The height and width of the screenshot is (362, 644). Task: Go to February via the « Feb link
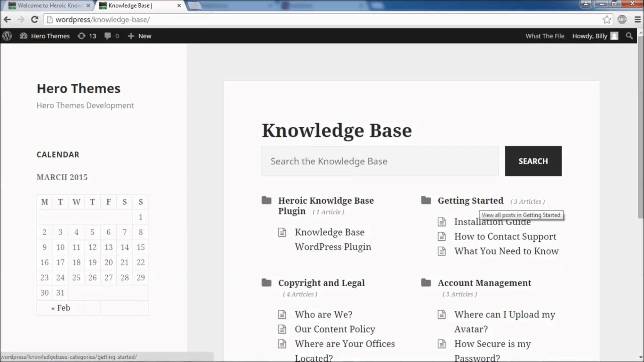(x=61, y=308)
